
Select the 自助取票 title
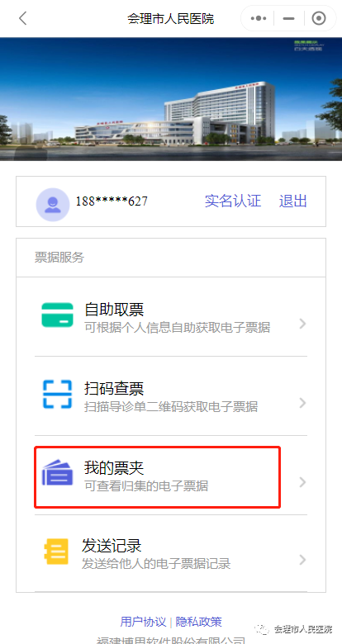tap(114, 310)
